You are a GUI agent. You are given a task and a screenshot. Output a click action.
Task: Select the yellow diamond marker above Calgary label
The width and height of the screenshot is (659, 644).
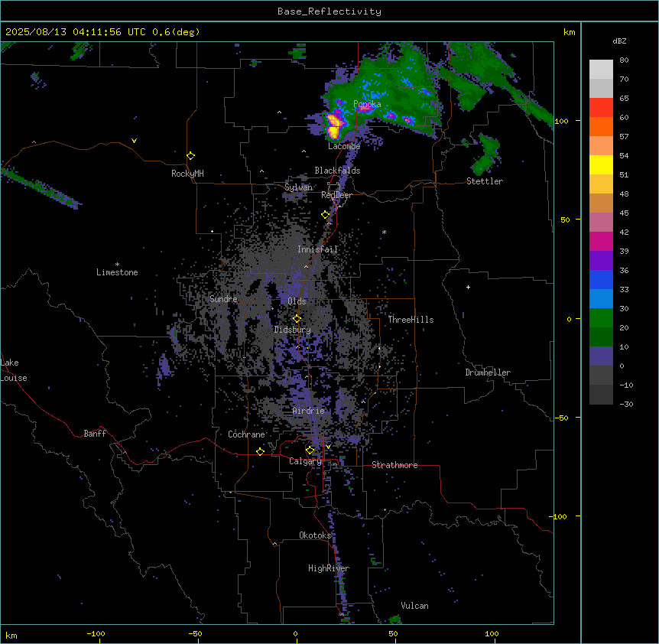point(310,450)
